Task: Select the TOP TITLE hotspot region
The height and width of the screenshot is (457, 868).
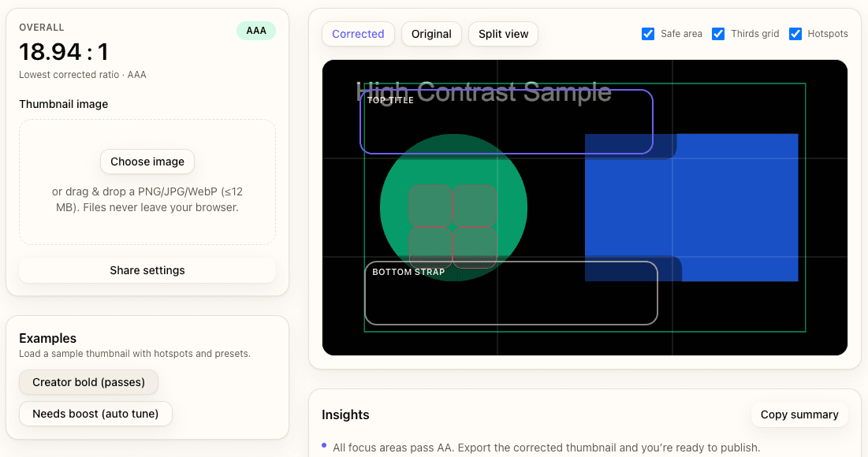Action: tap(505, 122)
